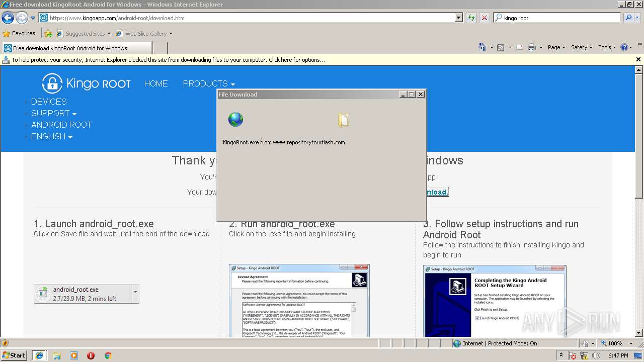The width and height of the screenshot is (644, 362).
Task: Open the Windows Start button
Action: point(14,355)
